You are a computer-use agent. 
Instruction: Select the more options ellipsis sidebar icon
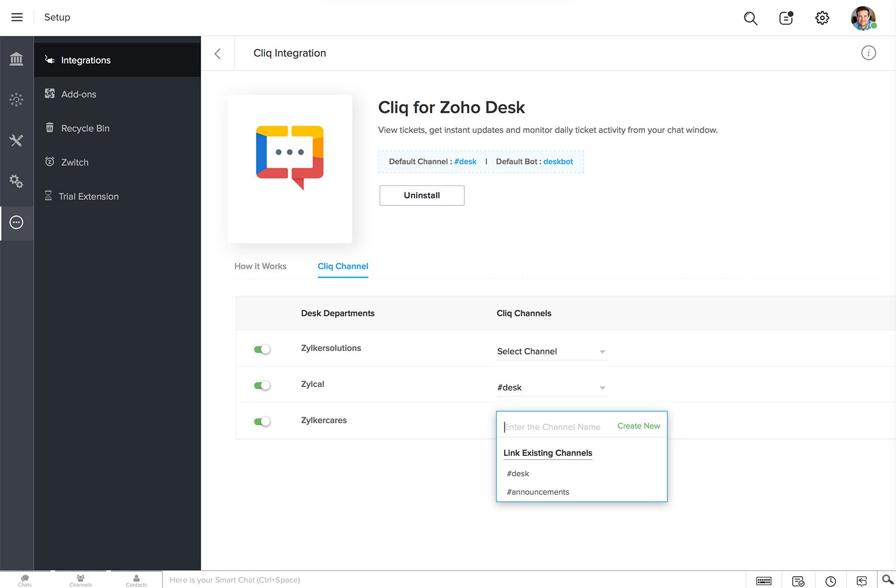[16, 222]
